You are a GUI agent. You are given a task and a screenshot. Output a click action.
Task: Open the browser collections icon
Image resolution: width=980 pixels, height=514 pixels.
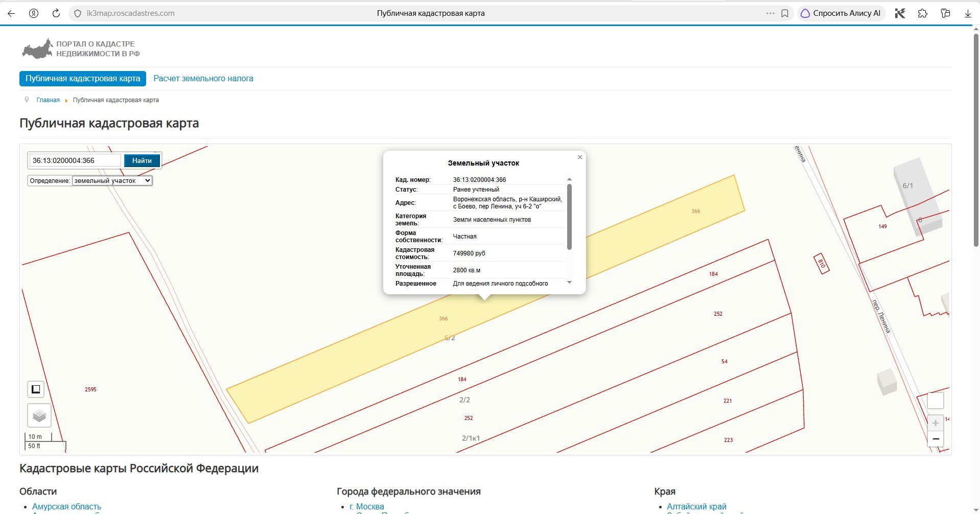click(x=945, y=13)
